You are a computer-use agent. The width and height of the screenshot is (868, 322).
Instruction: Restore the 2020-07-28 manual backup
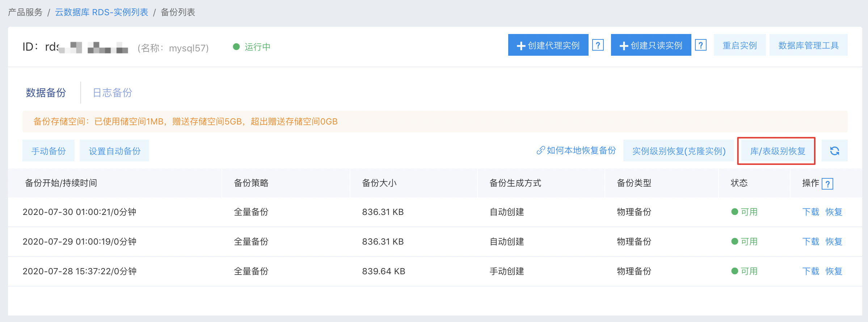pos(834,271)
